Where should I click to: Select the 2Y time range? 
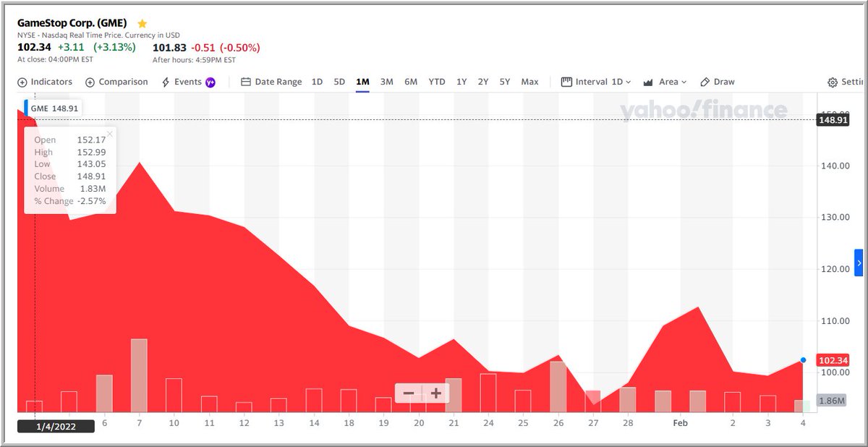483,82
